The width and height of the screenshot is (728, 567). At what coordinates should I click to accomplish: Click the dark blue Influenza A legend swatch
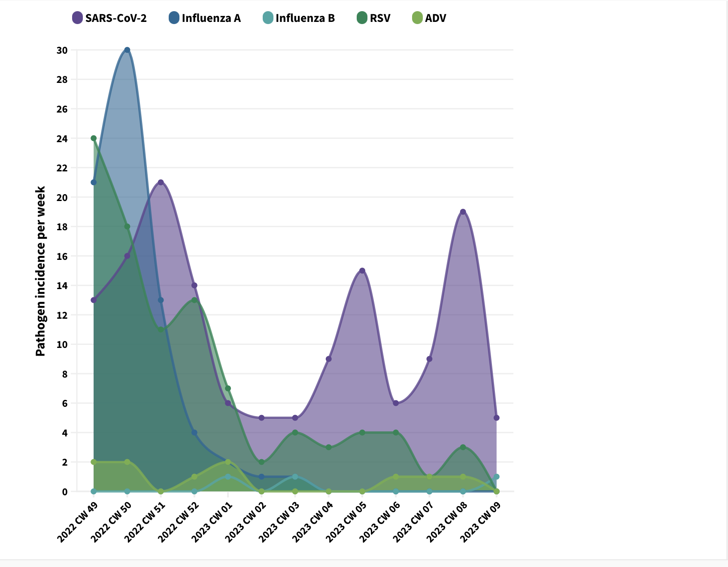174,18
